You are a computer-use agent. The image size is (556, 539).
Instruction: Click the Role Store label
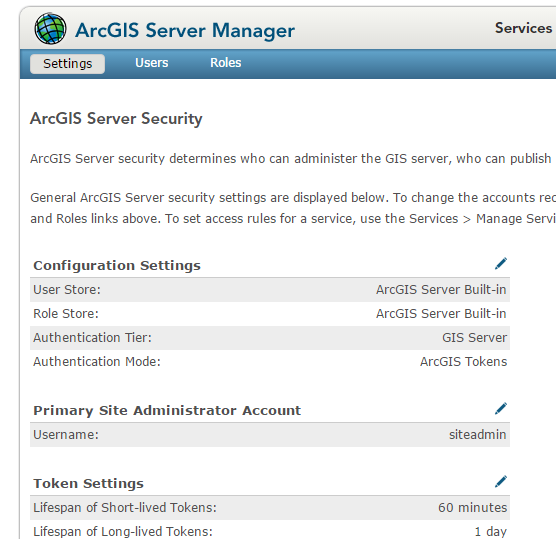click(66, 314)
